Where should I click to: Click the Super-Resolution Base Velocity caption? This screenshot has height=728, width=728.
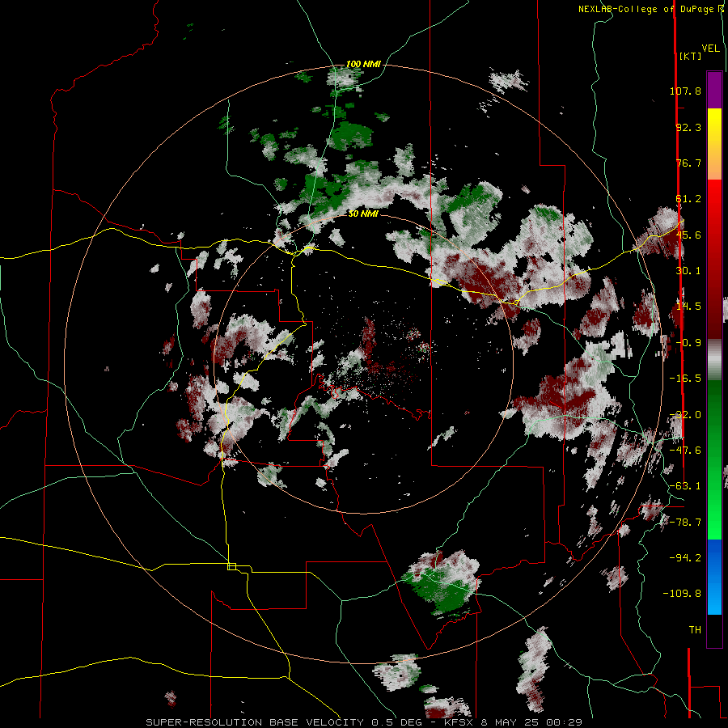click(x=364, y=722)
